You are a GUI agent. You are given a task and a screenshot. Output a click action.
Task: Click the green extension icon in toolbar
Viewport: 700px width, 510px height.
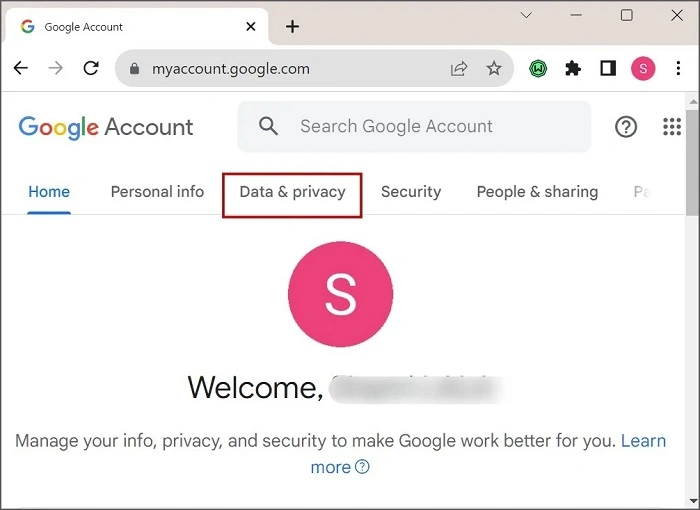[x=538, y=69]
